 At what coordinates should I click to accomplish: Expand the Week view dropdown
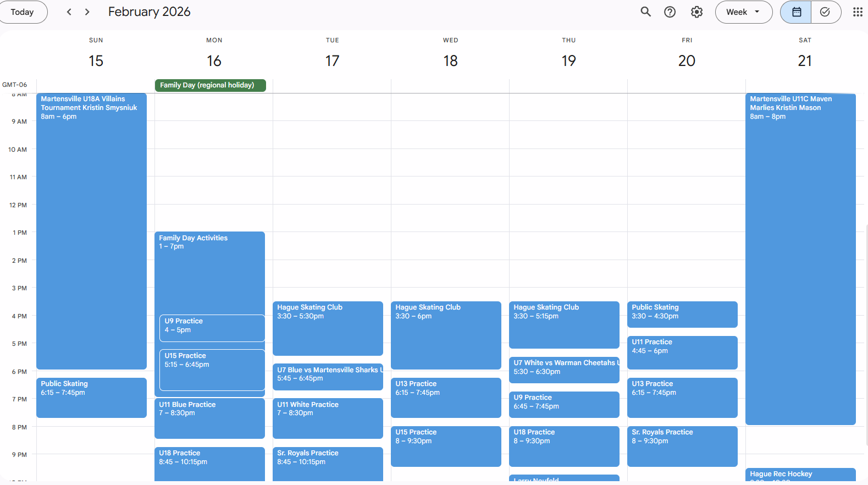(x=743, y=12)
